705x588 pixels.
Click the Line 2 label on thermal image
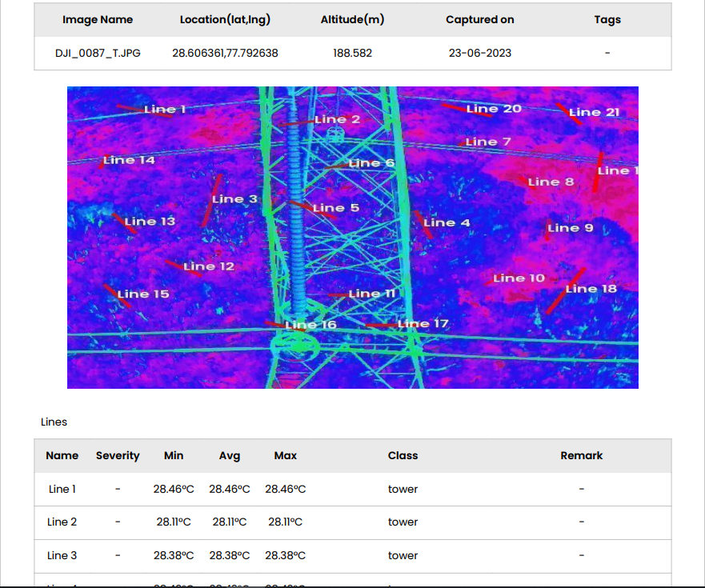(x=337, y=119)
